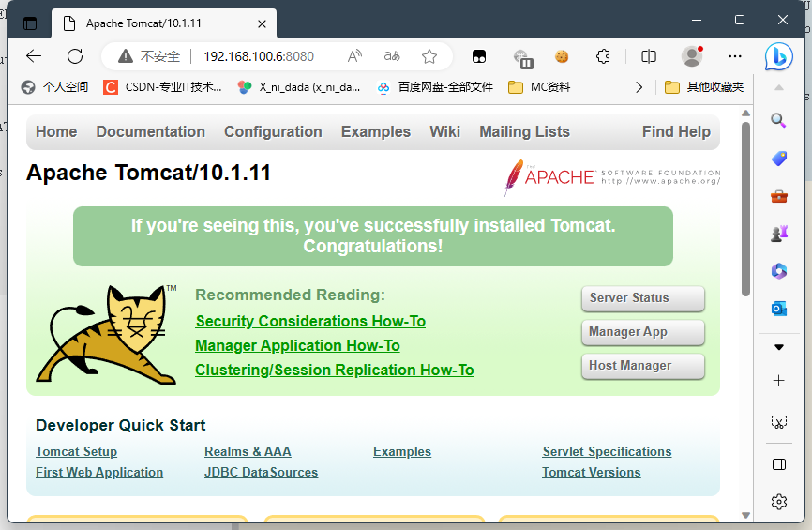Open the Servlet Specifications link
Image resolution: width=812 pixels, height=530 pixels.
607,452
